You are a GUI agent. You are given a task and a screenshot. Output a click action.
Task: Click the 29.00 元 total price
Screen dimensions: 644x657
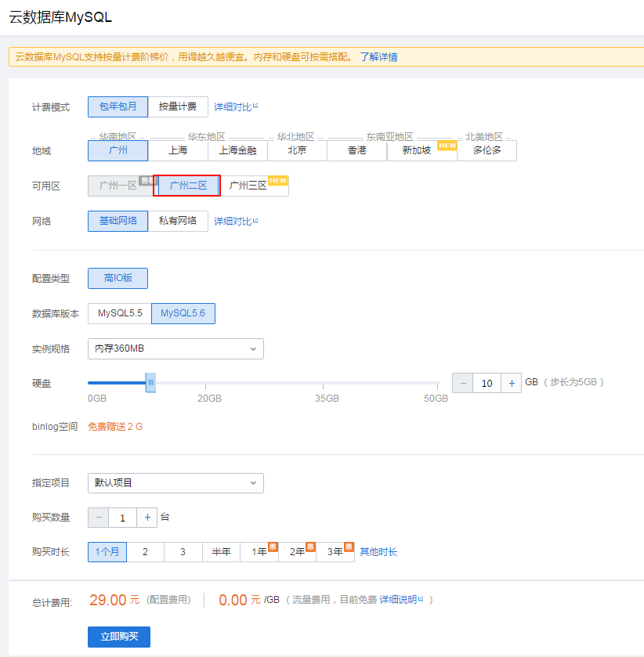[x=114, y=600]
